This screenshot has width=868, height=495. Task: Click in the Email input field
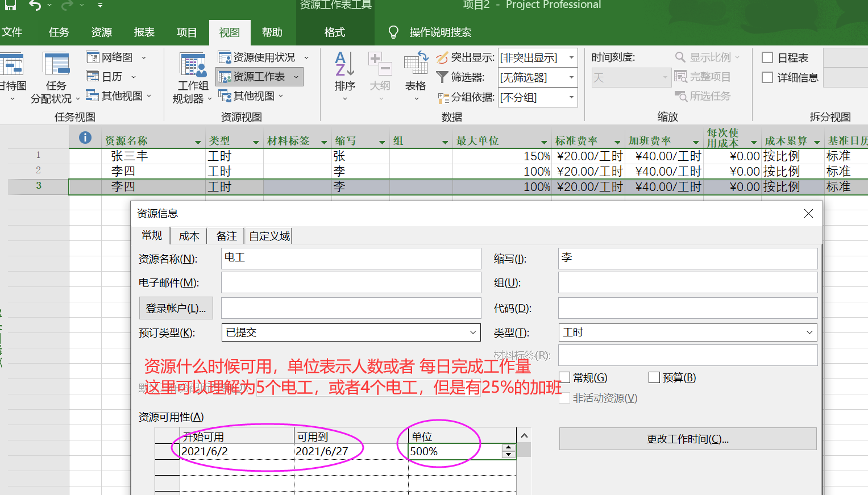click(x=351, y=282)
